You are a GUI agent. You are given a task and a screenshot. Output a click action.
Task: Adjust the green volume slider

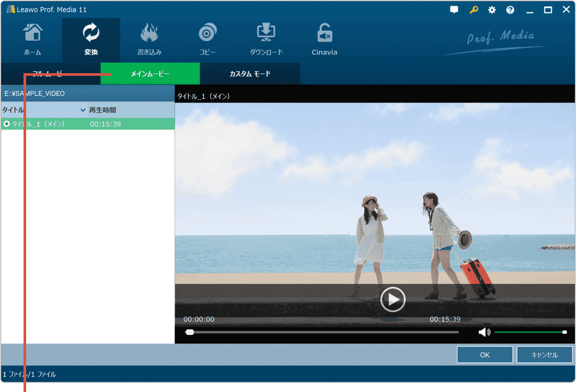coord(529,332)
